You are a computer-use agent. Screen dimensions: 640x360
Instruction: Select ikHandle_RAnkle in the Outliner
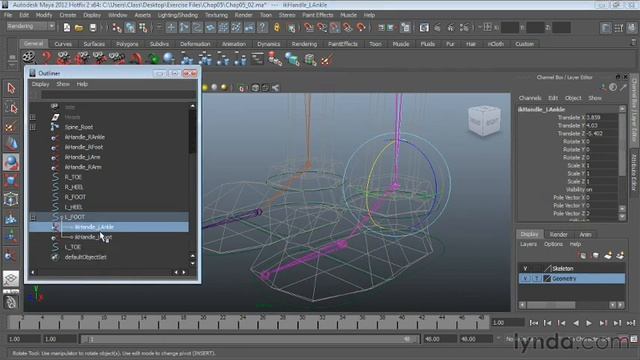(84, 137)
